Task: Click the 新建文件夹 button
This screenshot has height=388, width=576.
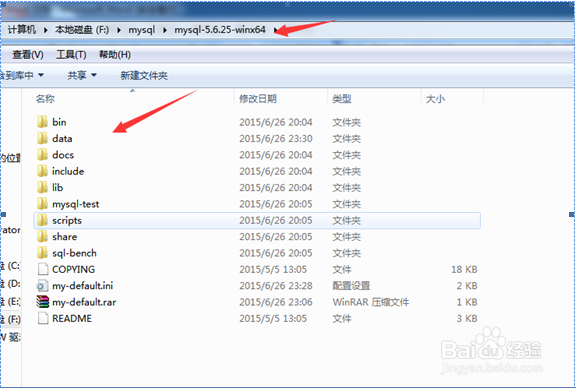Action: point(144,76)
